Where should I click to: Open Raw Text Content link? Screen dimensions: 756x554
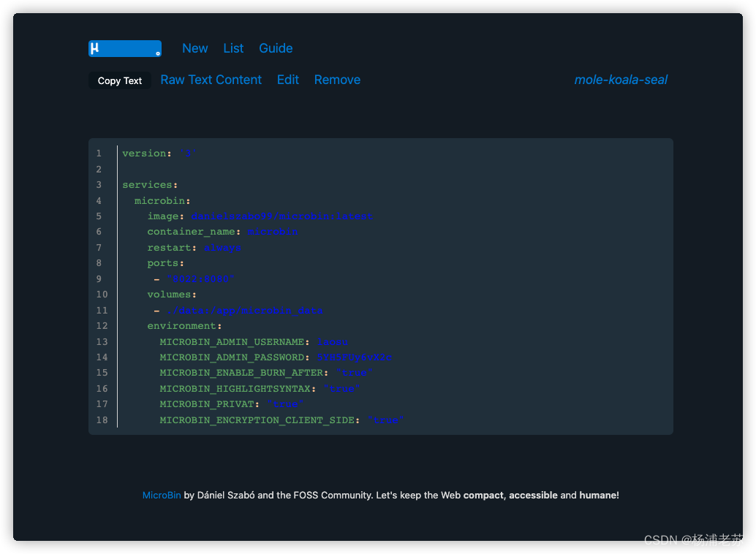point(211,80)
